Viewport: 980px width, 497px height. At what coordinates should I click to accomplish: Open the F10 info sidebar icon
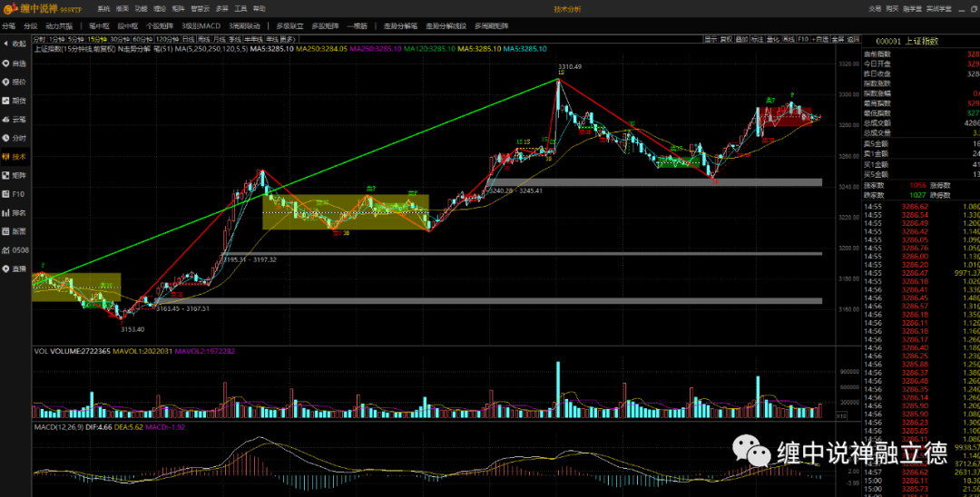pyautogui.click(x=15, y=194)
